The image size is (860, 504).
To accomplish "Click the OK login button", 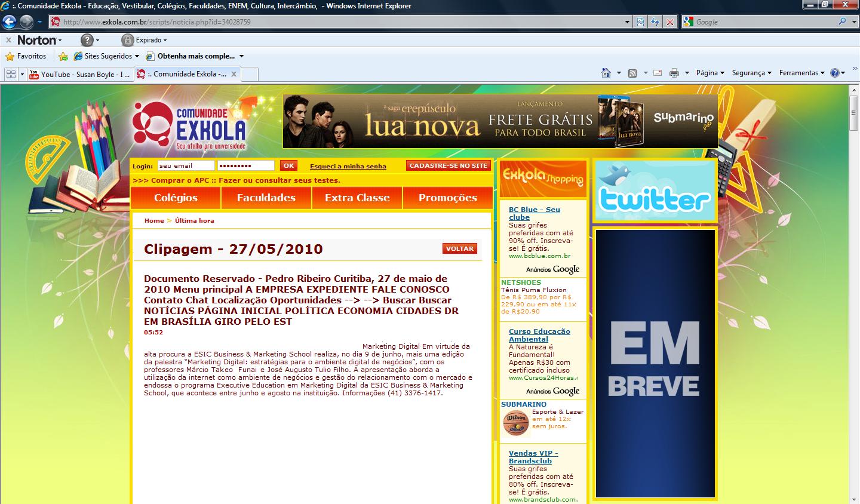I will (x=288, y=165).
